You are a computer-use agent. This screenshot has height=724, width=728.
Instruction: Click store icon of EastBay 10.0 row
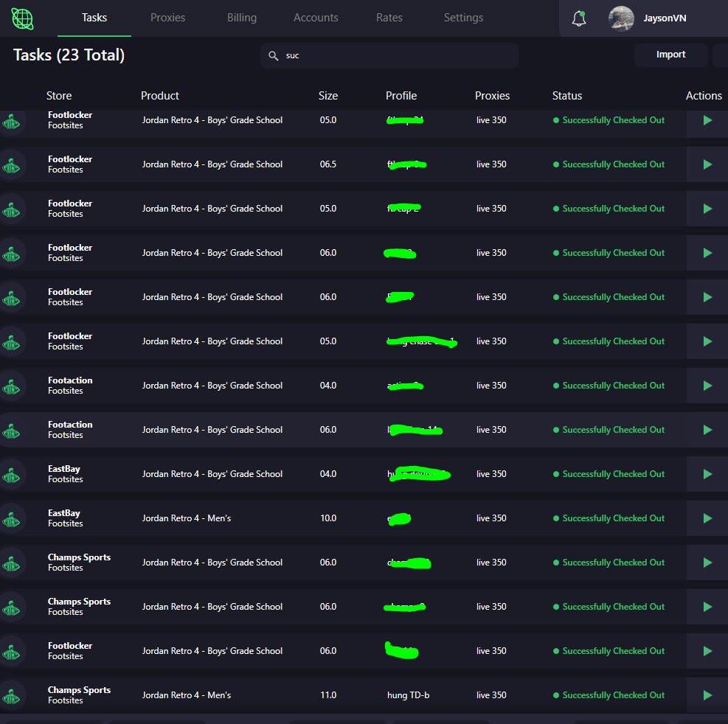(x=11, y=519)
